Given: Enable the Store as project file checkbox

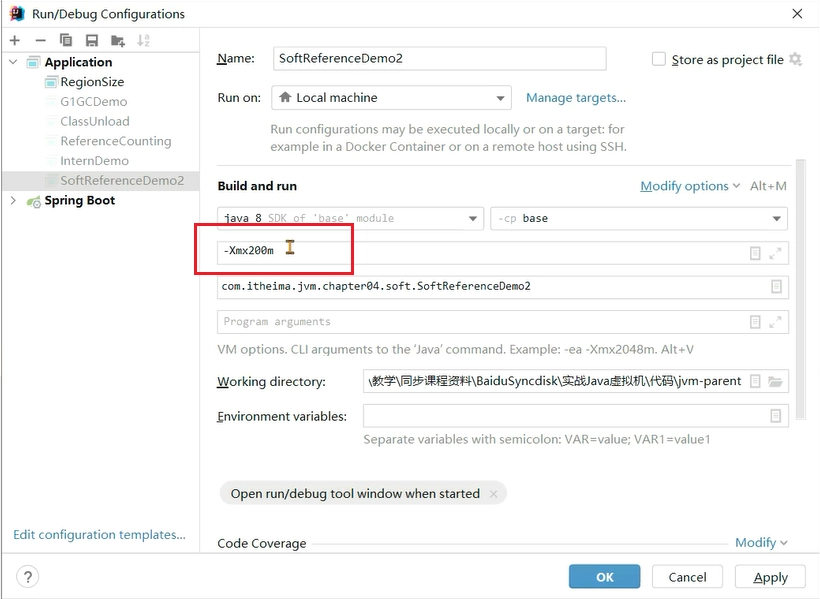Looking at the screenshot, I should click(x=658, y=59).
